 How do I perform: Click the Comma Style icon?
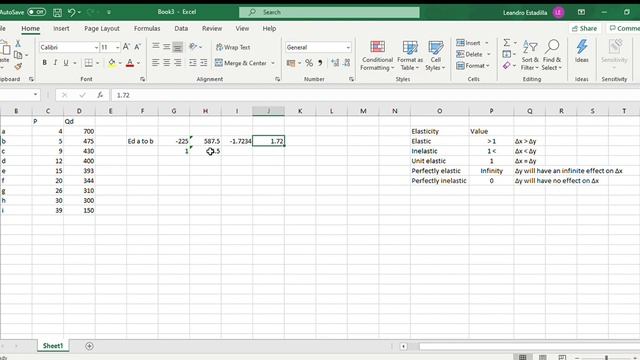click(320, 63)
